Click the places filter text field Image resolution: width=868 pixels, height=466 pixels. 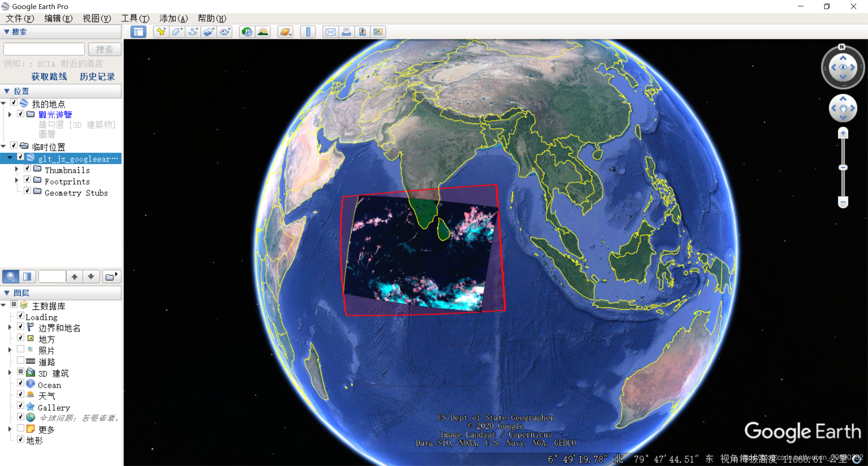pos(52,276)
